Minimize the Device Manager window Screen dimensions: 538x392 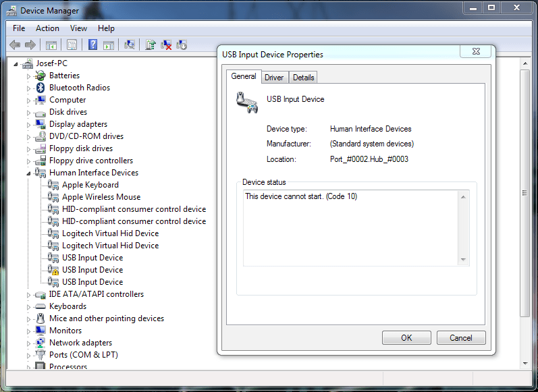click(x=473, y=7)
